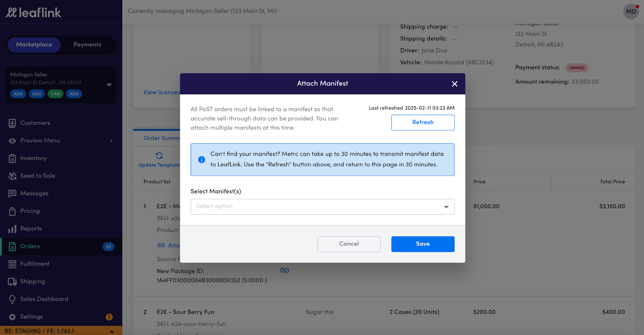Viewport: 644px width, 335px height.
Task: Open Reports in the sidebar
Action: (31, 229)
